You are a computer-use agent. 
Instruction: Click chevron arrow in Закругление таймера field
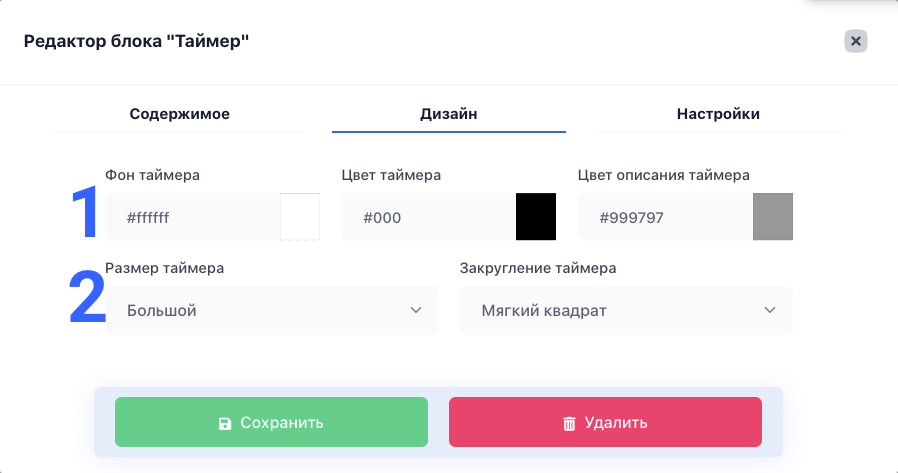(x=770, y=310)
